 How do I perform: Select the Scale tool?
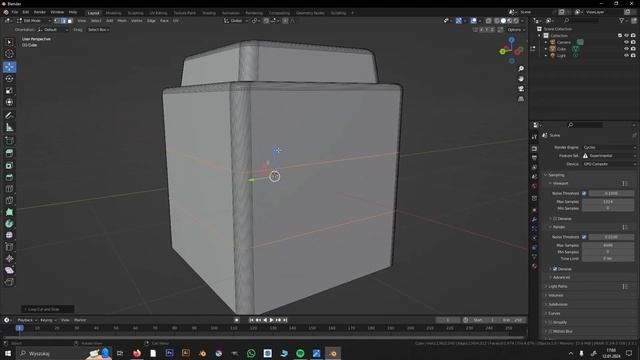pos(9,91)
